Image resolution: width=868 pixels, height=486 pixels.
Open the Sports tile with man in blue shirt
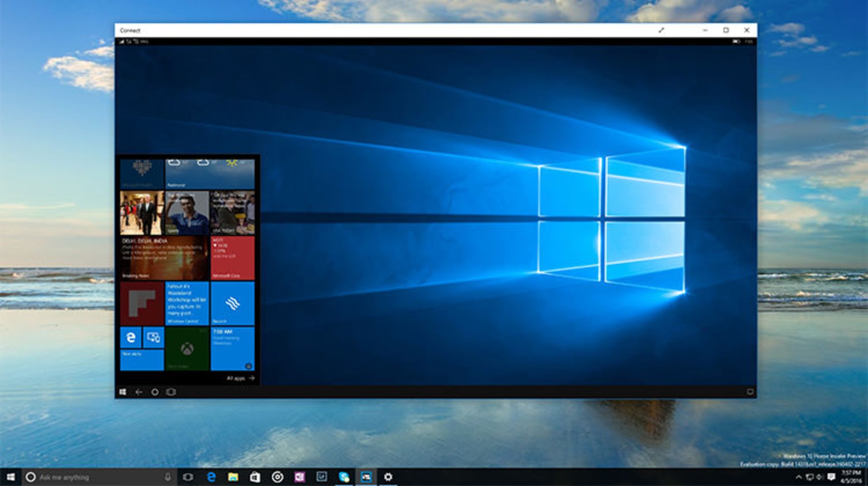(x=187, y=213)
